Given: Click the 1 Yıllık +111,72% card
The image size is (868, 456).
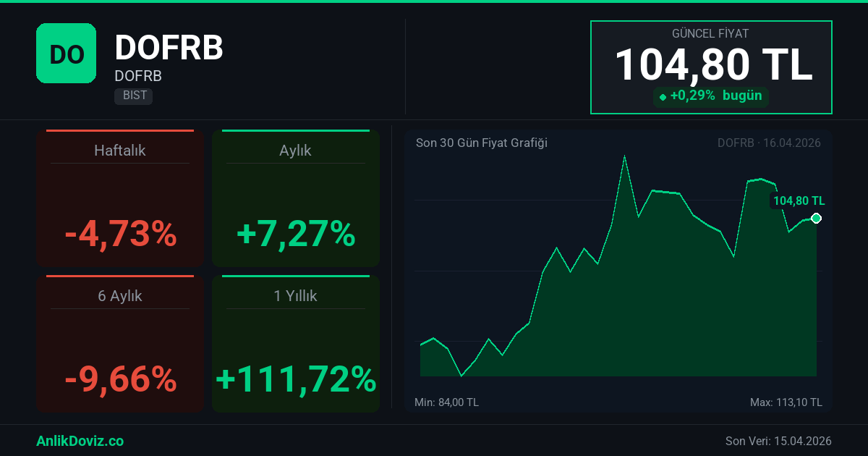Looking at the screenshot, I should point(295,344).
